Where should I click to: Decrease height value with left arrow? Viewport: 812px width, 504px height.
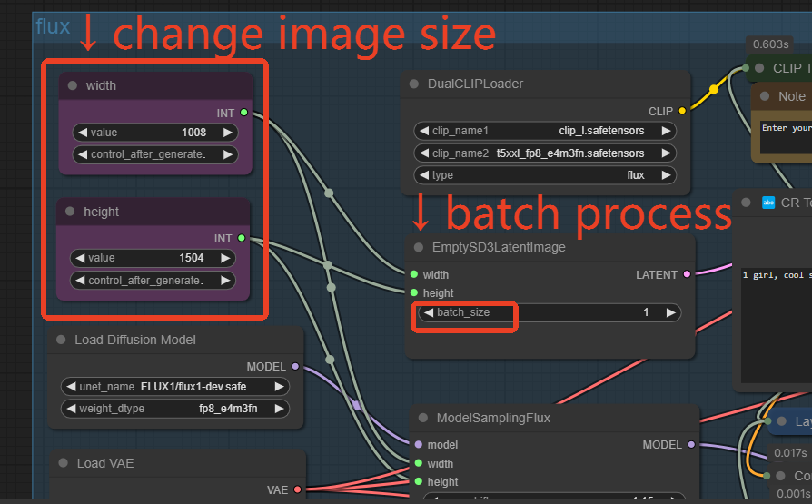pos(79,258)
